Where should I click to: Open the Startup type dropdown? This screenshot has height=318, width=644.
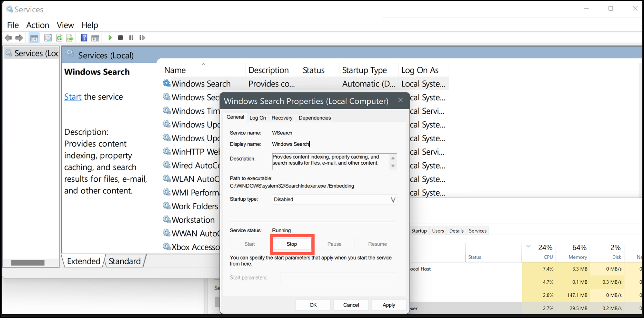[x=334, y=199]
